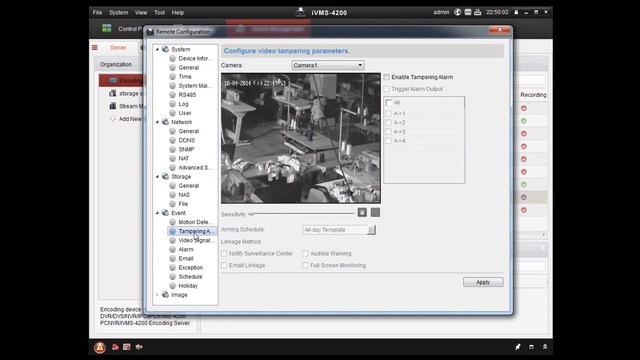Click the draw-area icon beside the Sensitivity slider
Image resolution: width=640 pixels, height=360 pixels.
(x=362, y=212)
